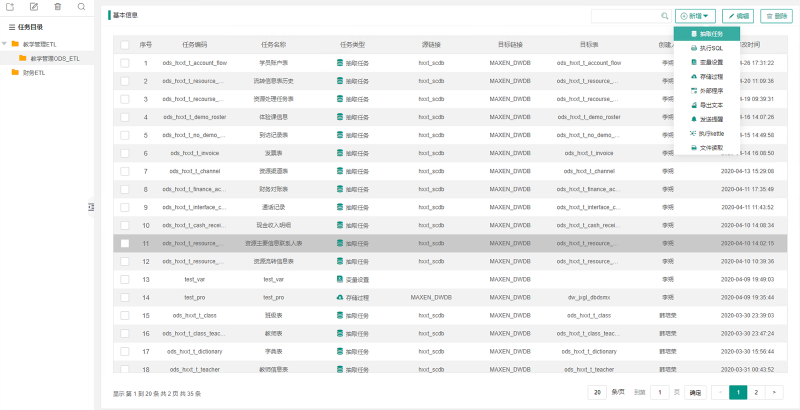Check the box for row 13 test_var
The height and width of the screenshot is (410, 800).
tap(125, 279)
